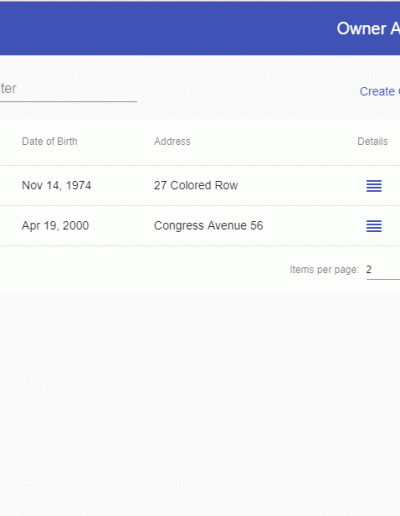Viewport: 400px width, 516px height.
Task: Click the Items per page label
Action: pyautogui.click(x=324, y=270)
